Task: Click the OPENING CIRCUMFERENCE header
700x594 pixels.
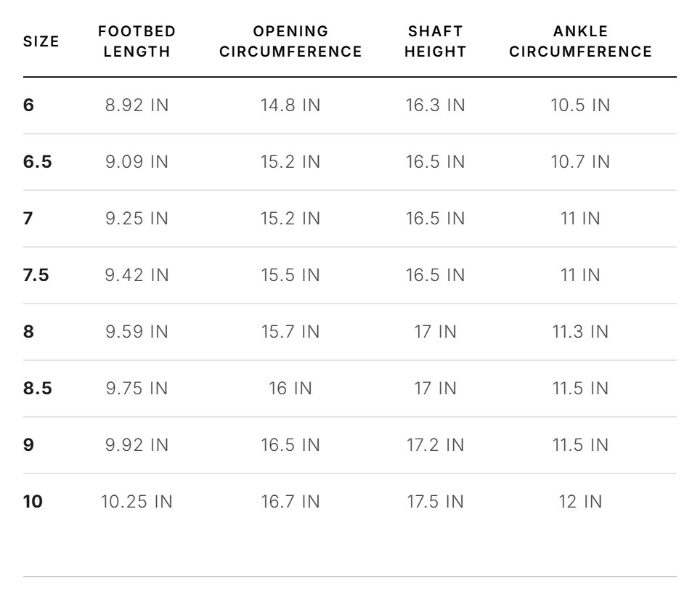Action: point(290,41)
